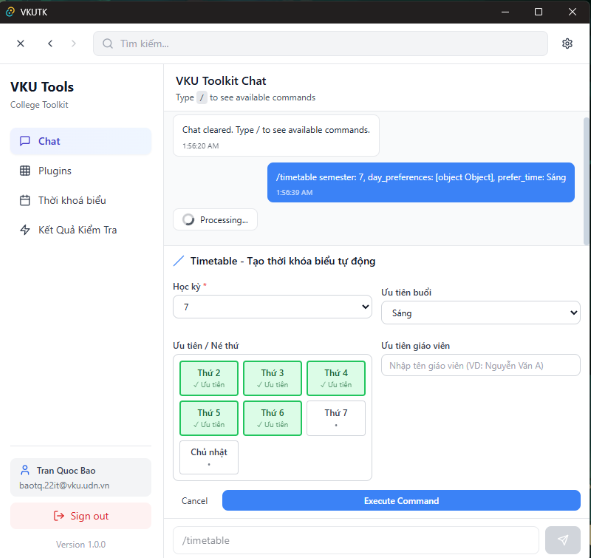The width and height of the screenshot is (591, 558).
Task: Click the Tìm kiếm search field
Action: point(320,44)
